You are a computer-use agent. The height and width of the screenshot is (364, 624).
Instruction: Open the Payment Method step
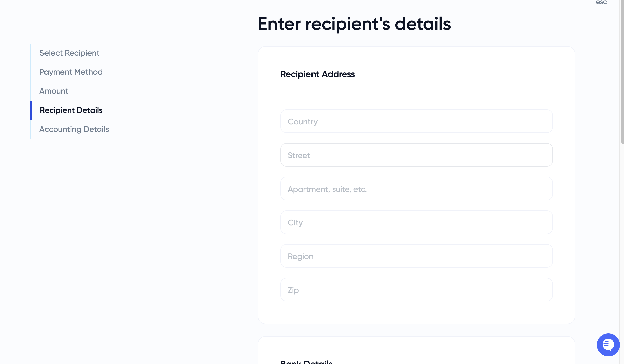71,72
